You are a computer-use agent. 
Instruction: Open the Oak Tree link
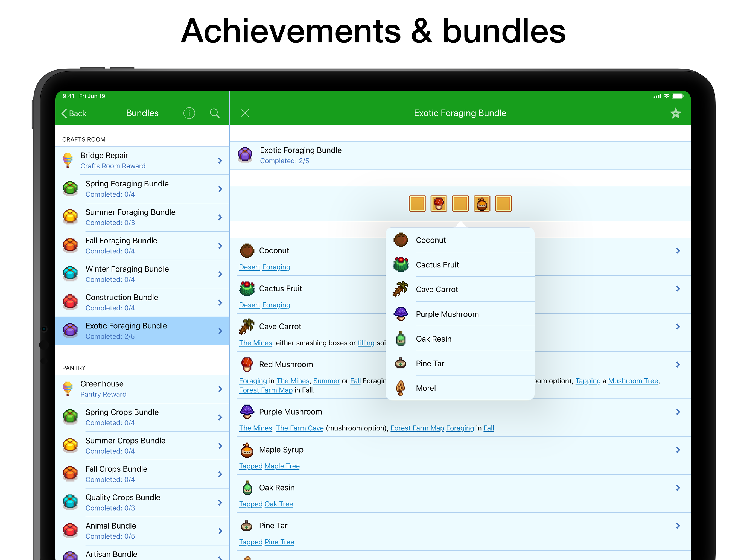click(279, 504)
